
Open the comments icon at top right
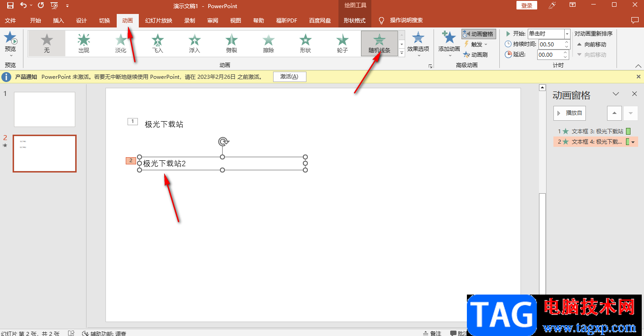pos(635,20)
